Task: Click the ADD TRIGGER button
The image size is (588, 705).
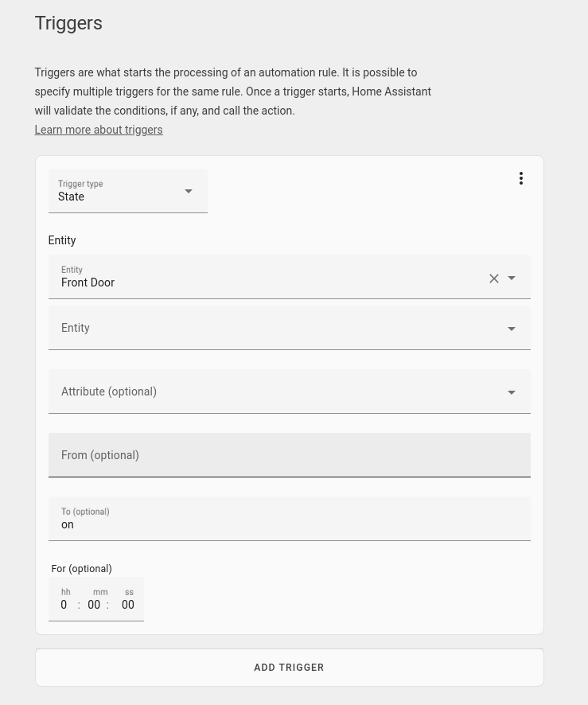Action: click(x=290, y=668)
